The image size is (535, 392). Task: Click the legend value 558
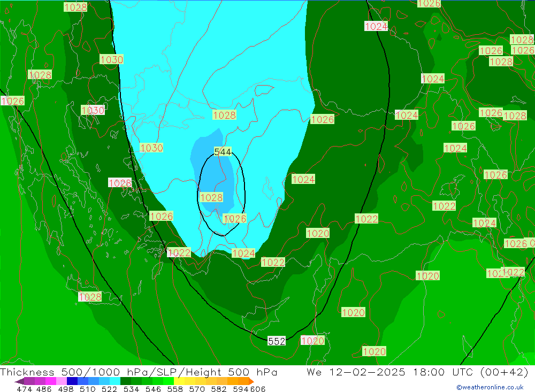175,389
